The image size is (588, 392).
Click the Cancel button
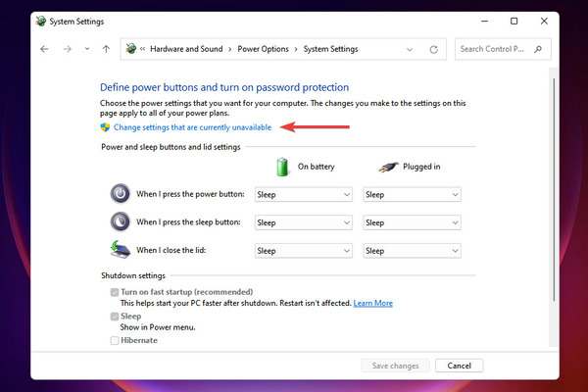coord(459,366)
